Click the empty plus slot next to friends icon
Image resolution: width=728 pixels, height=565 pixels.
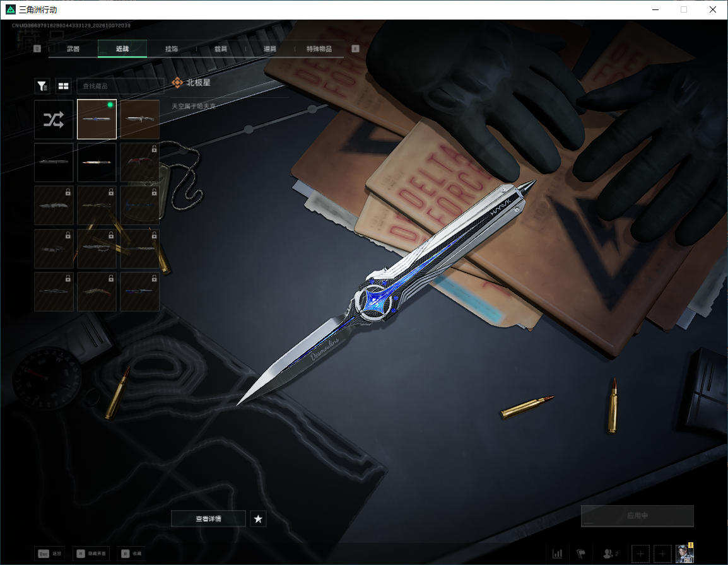[640, 554]
